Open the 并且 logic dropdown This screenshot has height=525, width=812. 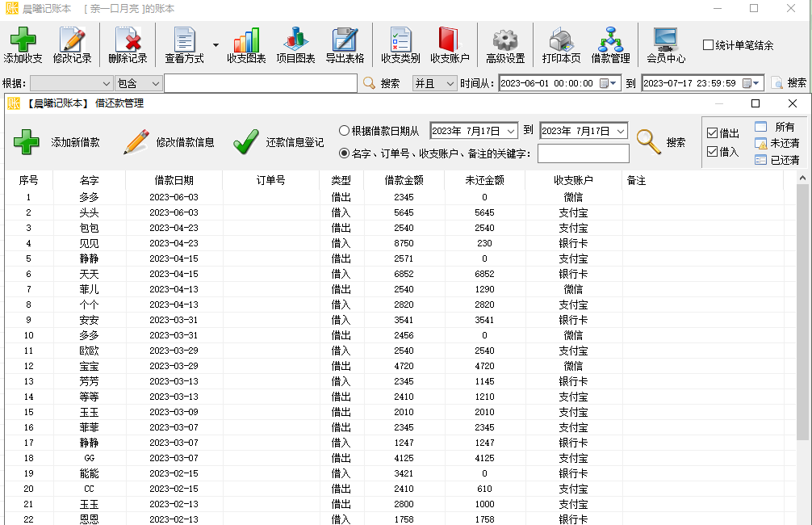tap(434, 83)
